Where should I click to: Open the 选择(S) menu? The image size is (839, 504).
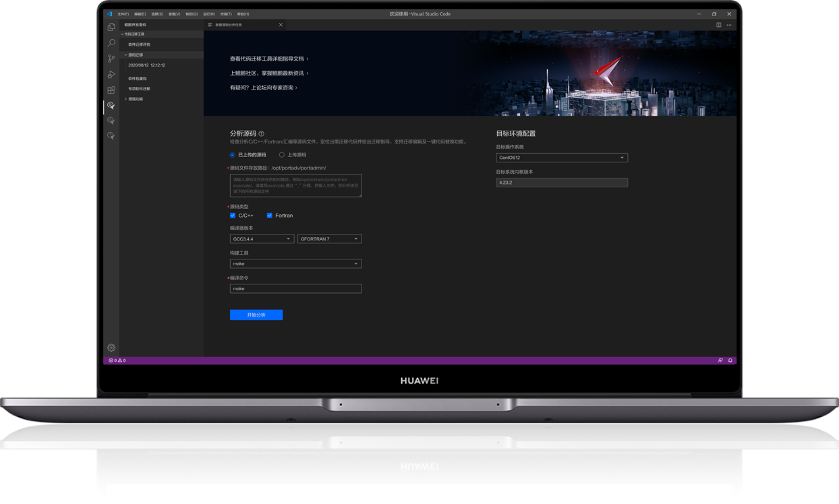[x=157, y=13]
